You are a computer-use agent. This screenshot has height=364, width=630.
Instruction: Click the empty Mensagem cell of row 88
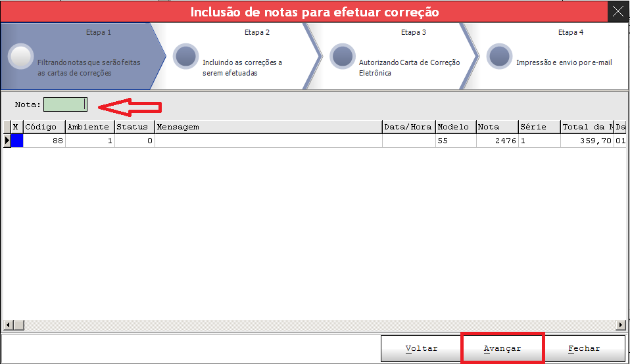click(x=268, y=141)
